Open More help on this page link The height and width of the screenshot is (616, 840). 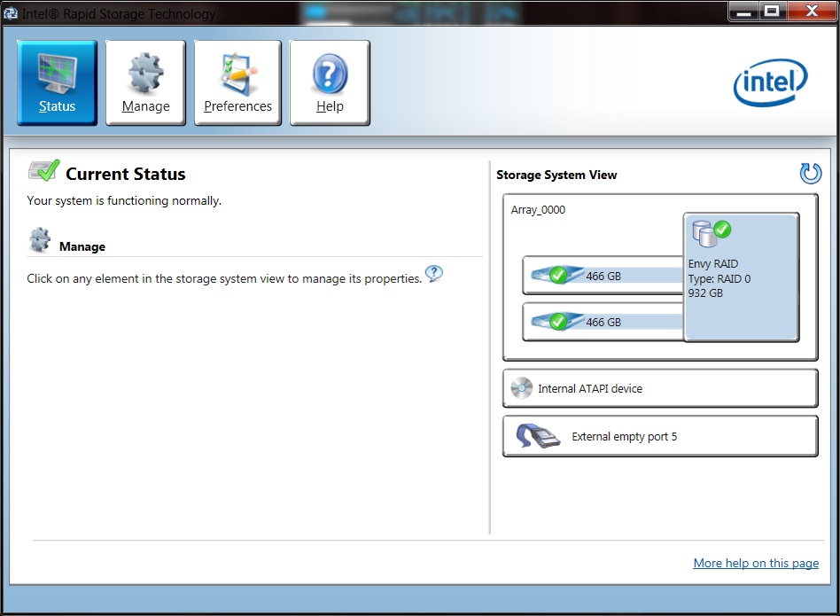pos(756,563)
